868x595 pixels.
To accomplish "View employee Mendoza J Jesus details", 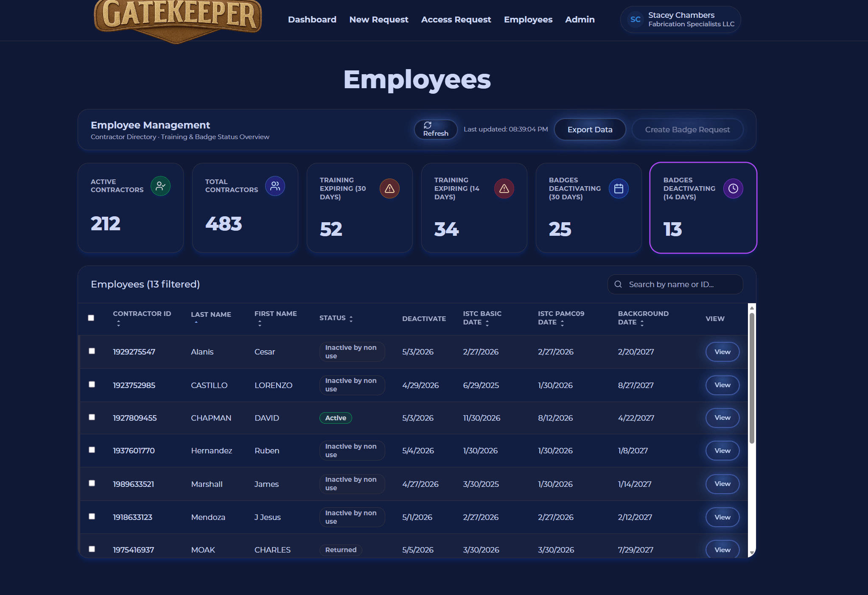I will tap(722, 517).
